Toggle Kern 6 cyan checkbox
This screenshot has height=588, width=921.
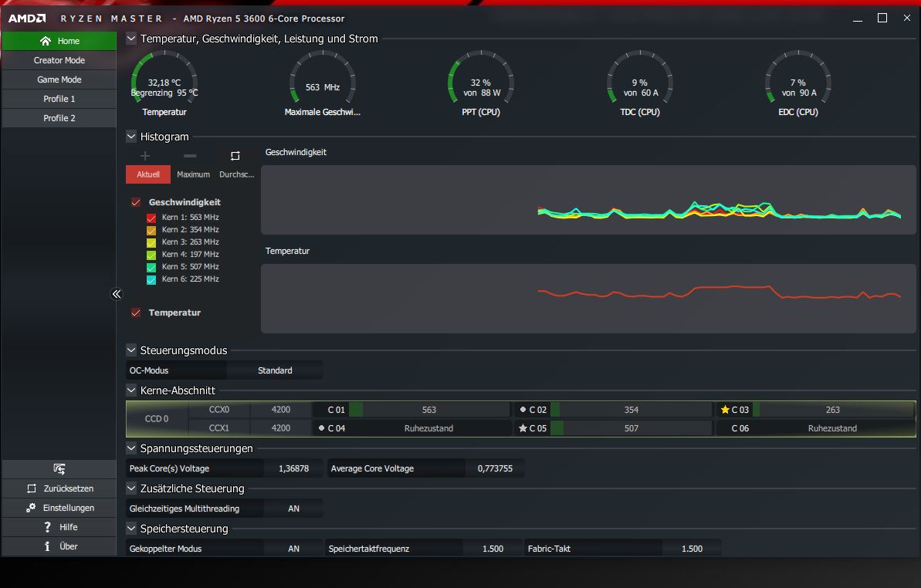pyautogui.click(x=151, y=279)
